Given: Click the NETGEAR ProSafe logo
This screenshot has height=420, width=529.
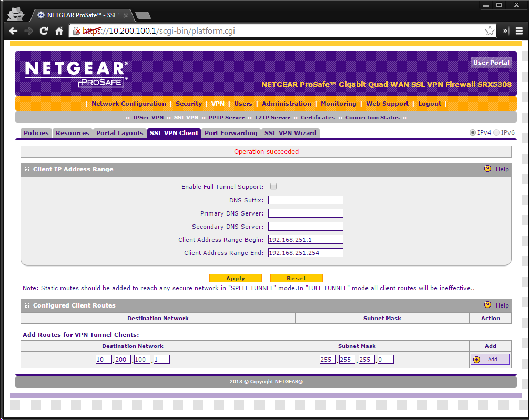Looking at the screenshot, I should point(76,74).
